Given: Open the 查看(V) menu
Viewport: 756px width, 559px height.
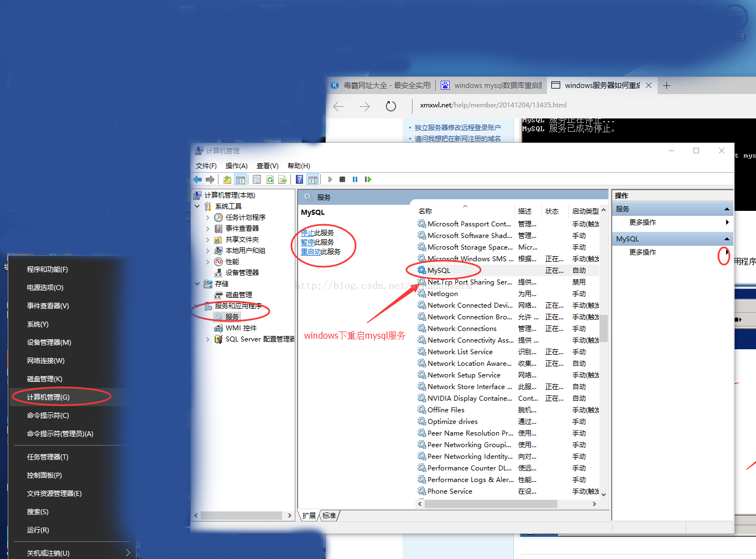Looking at the screenshot, I should point(268,166).
